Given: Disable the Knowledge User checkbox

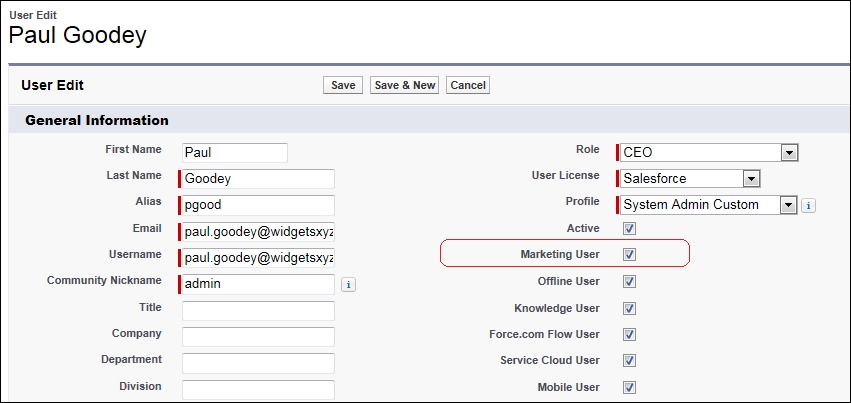Looking at the screenshot, I should pyautogui.click(x=630, y=309).
